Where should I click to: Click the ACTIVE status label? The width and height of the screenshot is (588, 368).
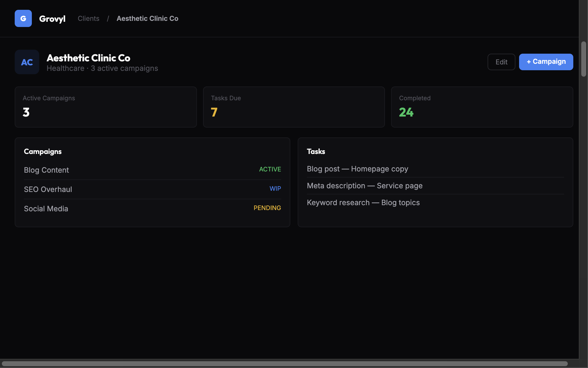(x=270, y=169)
